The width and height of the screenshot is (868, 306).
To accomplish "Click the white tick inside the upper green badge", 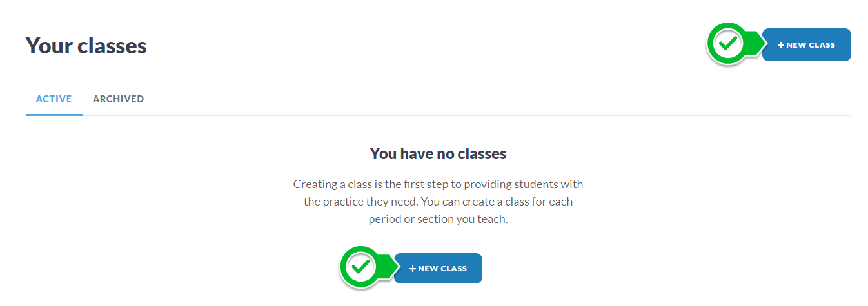I will pyautogui.click(x=728, y=43).
